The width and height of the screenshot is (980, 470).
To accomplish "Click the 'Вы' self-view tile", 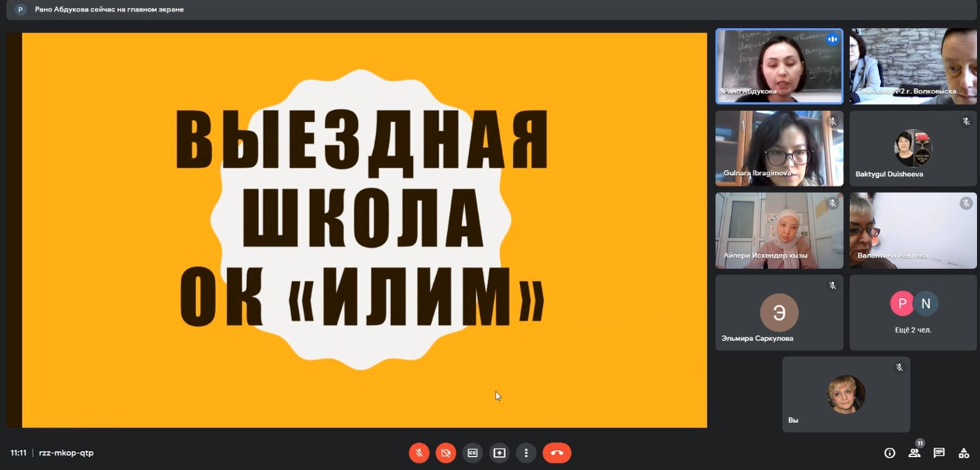I will coord(846,395).
